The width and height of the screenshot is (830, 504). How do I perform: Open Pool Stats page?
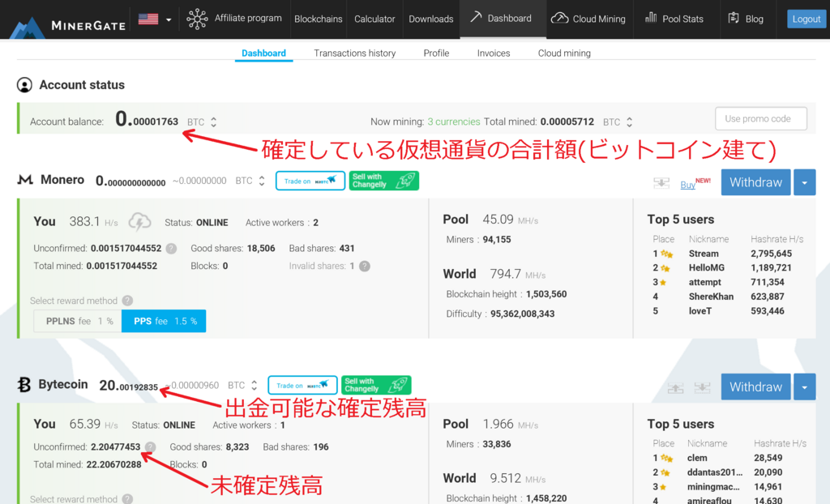pos(674,19)
